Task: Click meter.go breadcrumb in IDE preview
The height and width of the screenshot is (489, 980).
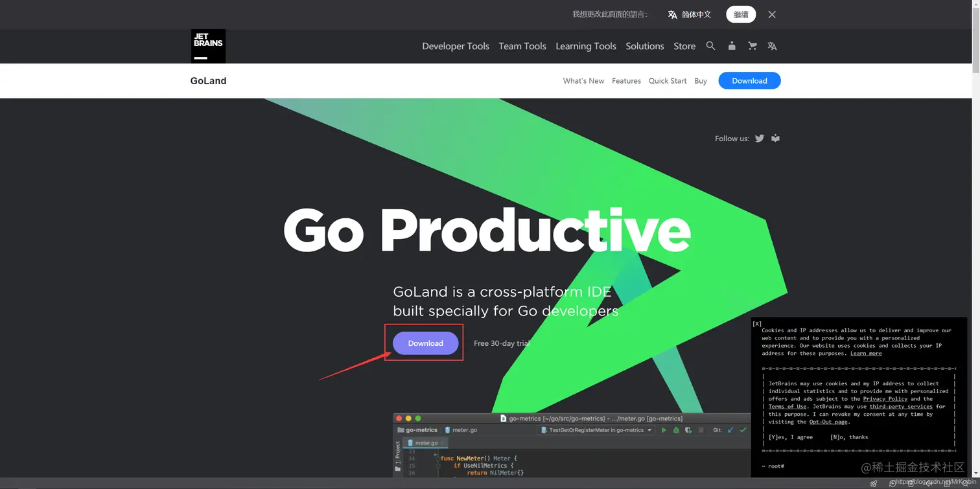Action: (461, 430)
